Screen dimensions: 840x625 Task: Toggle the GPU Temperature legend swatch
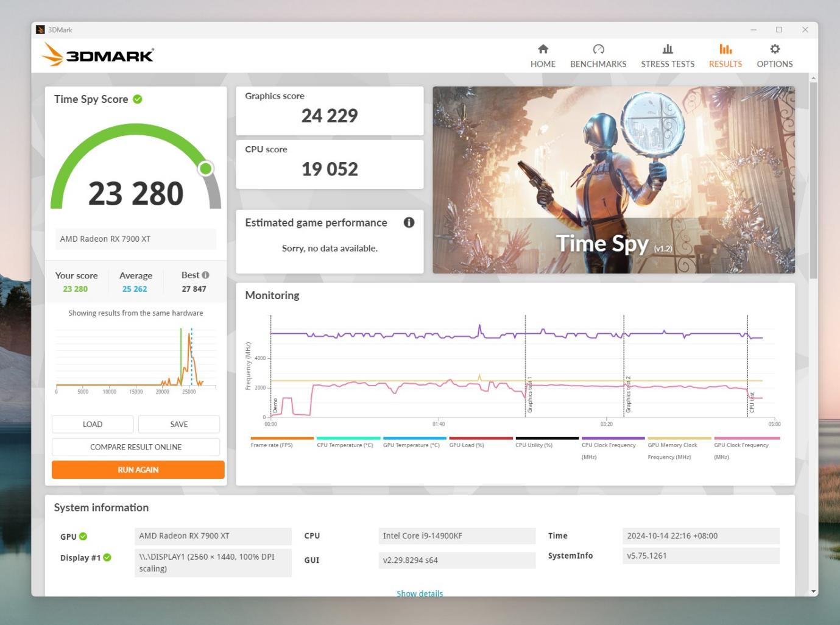pos(415,438)
